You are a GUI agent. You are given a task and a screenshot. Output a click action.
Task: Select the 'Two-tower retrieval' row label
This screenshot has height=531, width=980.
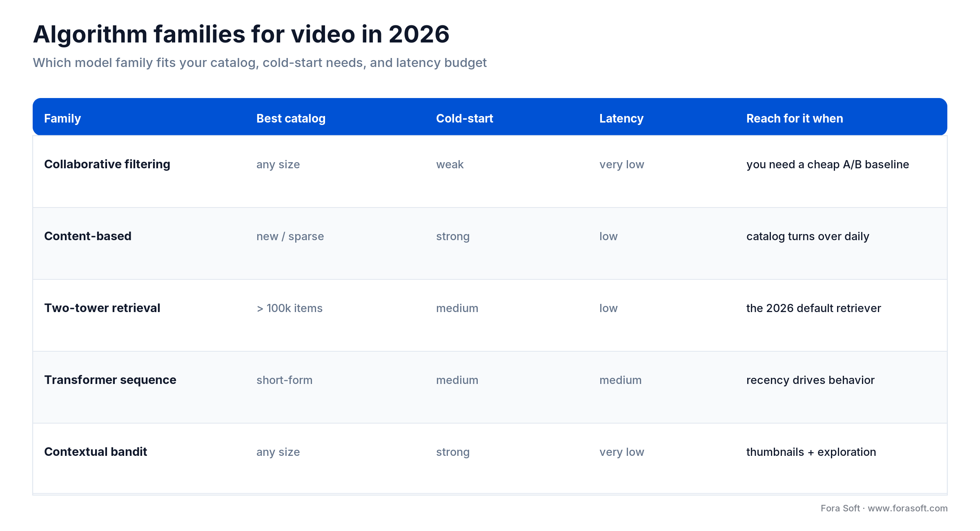tap(102, 308)
